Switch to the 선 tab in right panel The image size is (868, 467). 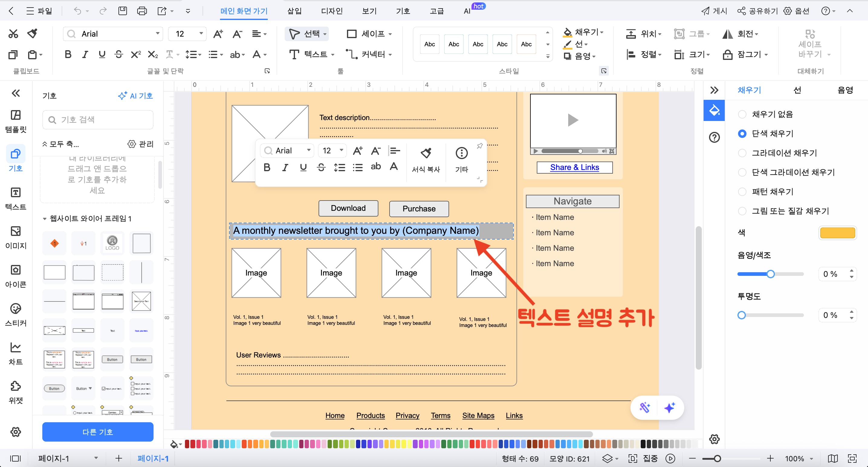tap(797, 90)
